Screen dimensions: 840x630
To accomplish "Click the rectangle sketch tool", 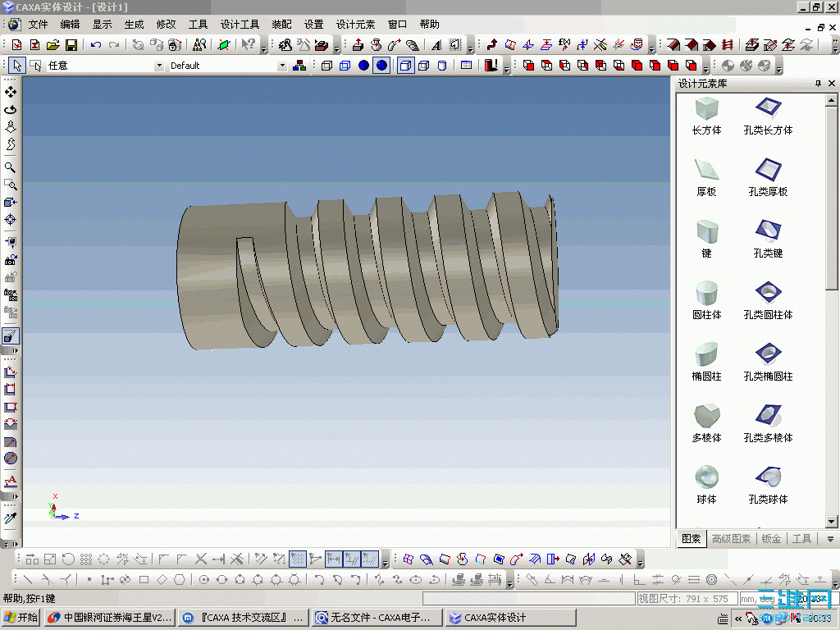I will pyautogui.click(x=144, y=580).
